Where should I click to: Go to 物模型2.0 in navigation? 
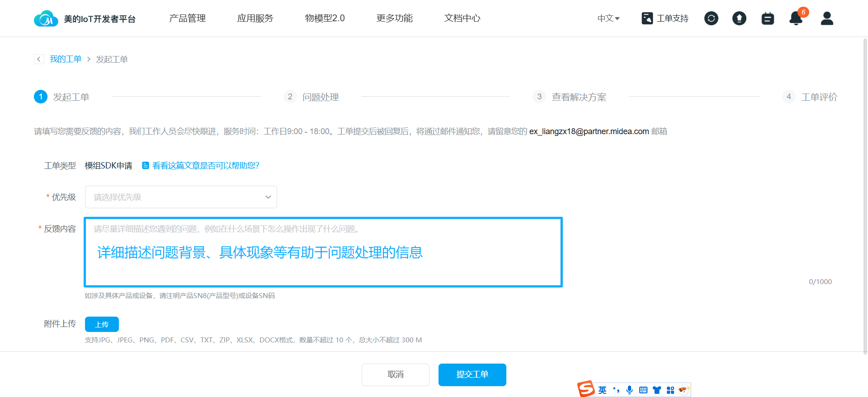point(325,19)
